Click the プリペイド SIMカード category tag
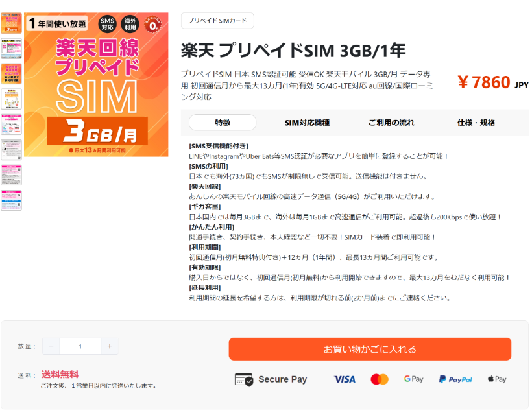The image size is (532, 415). click(x=217, y=21)
